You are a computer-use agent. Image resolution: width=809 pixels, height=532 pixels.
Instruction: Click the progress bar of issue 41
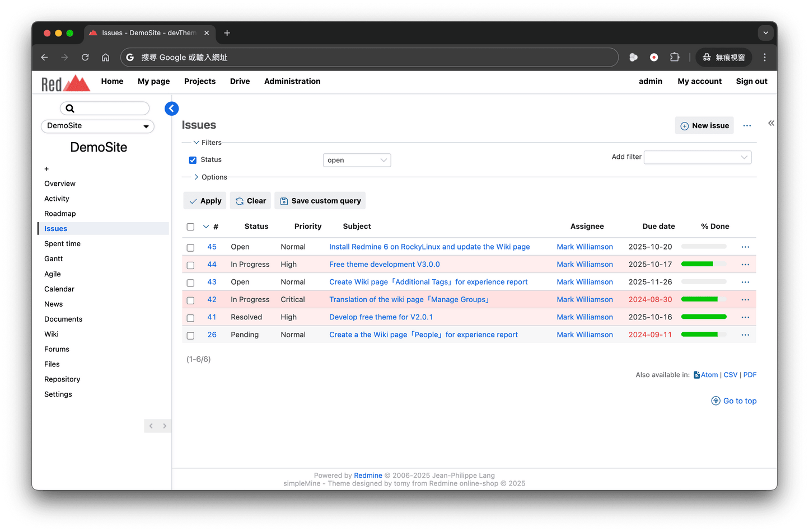click(703, 317)
